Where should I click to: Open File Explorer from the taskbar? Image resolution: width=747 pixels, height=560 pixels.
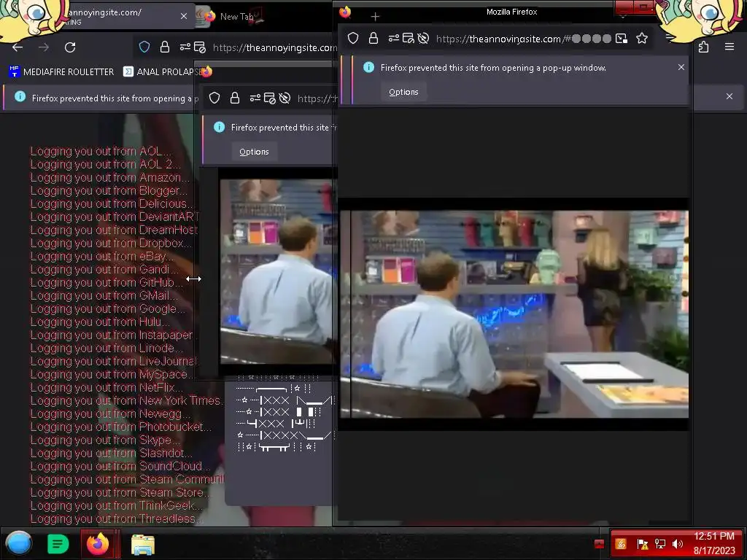[143, 544]
